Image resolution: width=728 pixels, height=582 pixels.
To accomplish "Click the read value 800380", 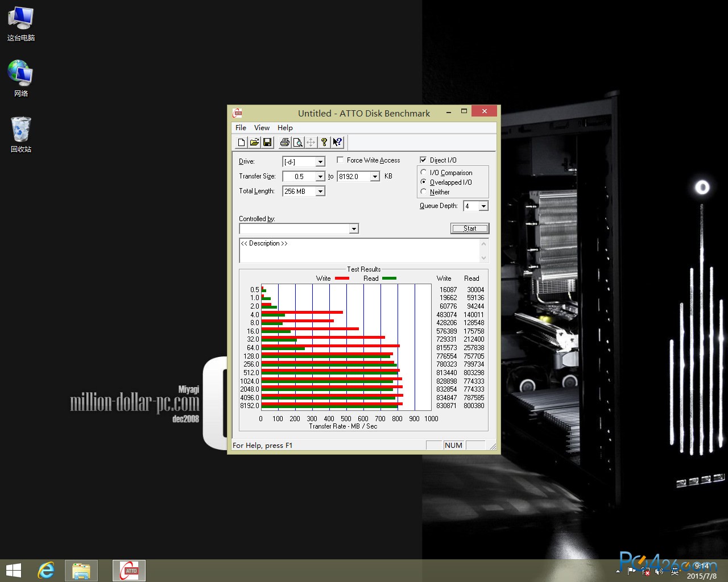I will point(474,406).
